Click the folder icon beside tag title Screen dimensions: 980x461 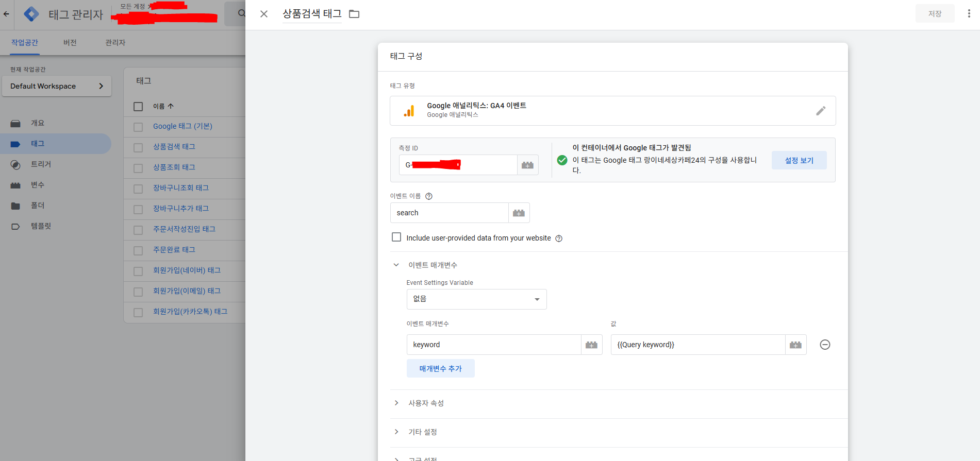(x=354, y=14)
